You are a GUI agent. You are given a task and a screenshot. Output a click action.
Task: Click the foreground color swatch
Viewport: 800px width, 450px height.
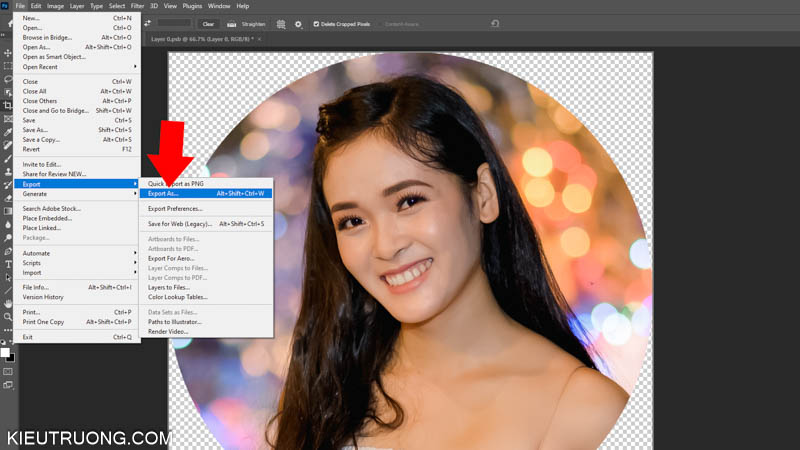click(5, 352)
